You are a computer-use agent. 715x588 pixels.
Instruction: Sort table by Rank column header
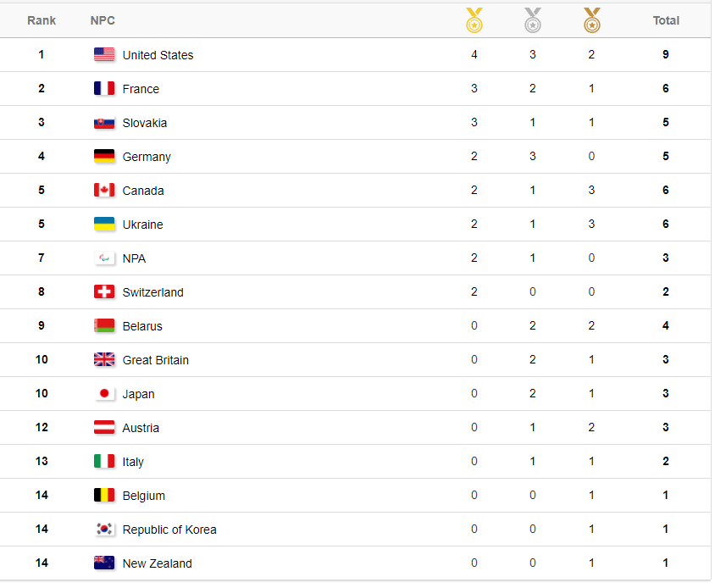[x=42, y=20]
